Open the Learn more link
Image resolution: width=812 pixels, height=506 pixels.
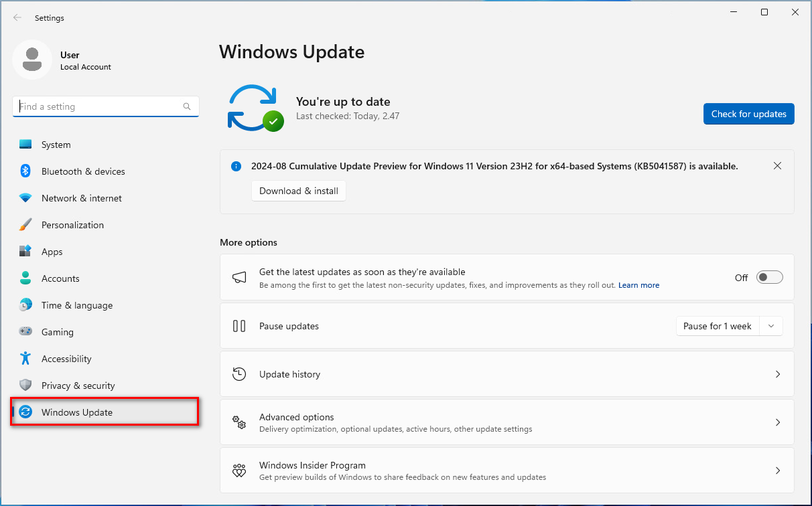click(x=638, y=285)
